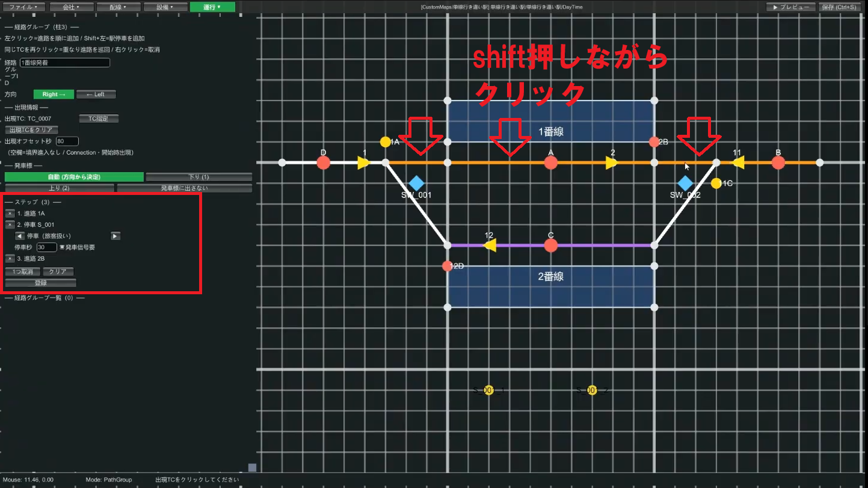
Task: Click the red node labeled C
Action: [550, 246]
